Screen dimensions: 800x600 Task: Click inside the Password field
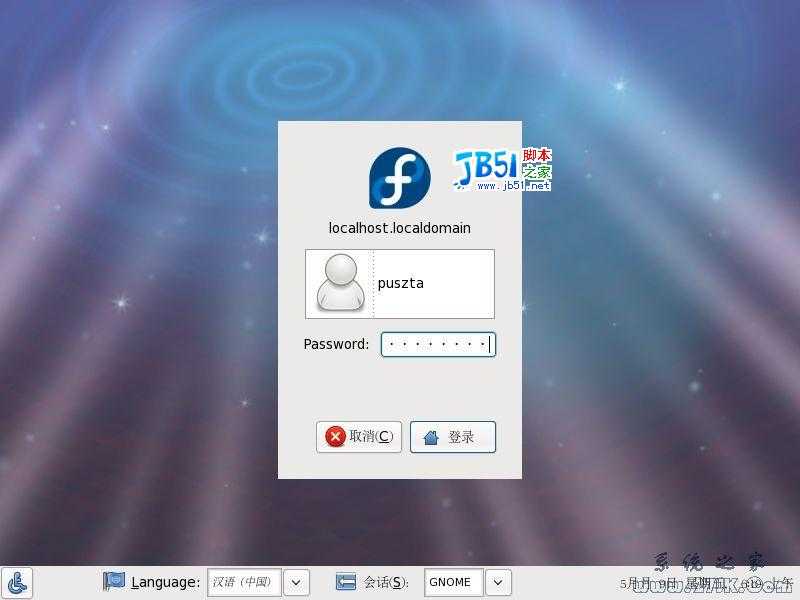coord(438,344)
